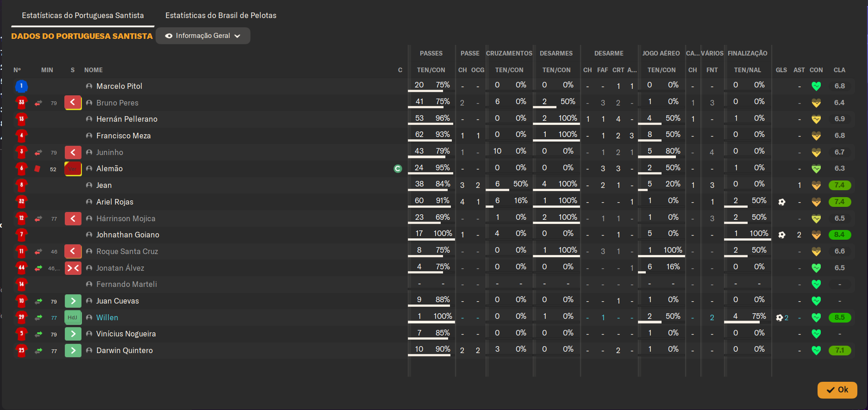The width and height of the screenshot is (868, 410).
Task: Click the goal ball icon for Ariel Rojas
Action: tap(781, 202)
